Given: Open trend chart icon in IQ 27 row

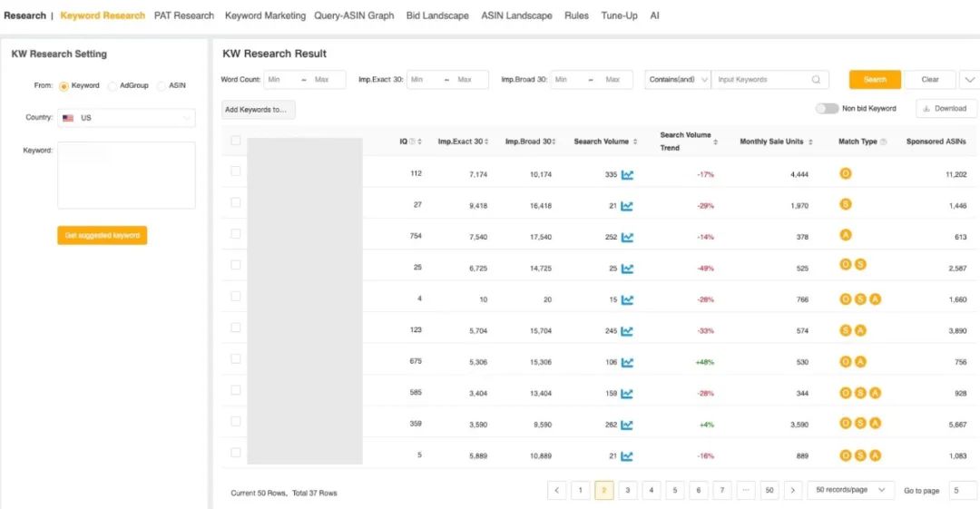Looking at the screenshot, I should (627, 206).
